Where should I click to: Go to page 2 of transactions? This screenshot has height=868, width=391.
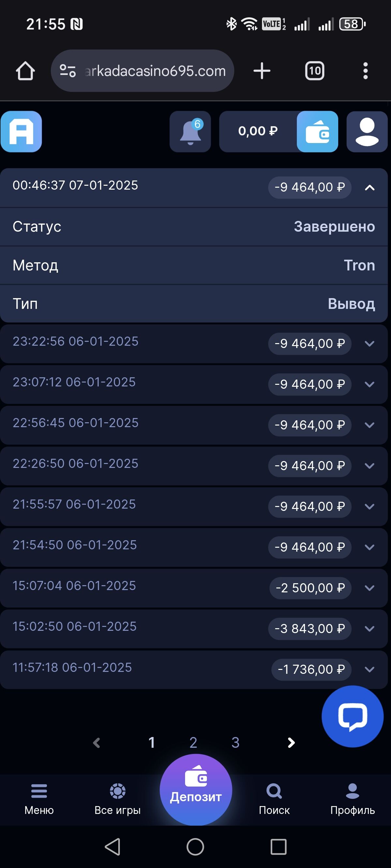point(194,743)
